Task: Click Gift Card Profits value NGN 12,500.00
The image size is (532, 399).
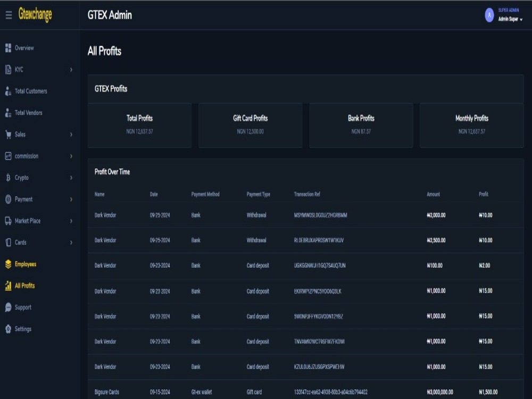Action: tap(251, 131)
